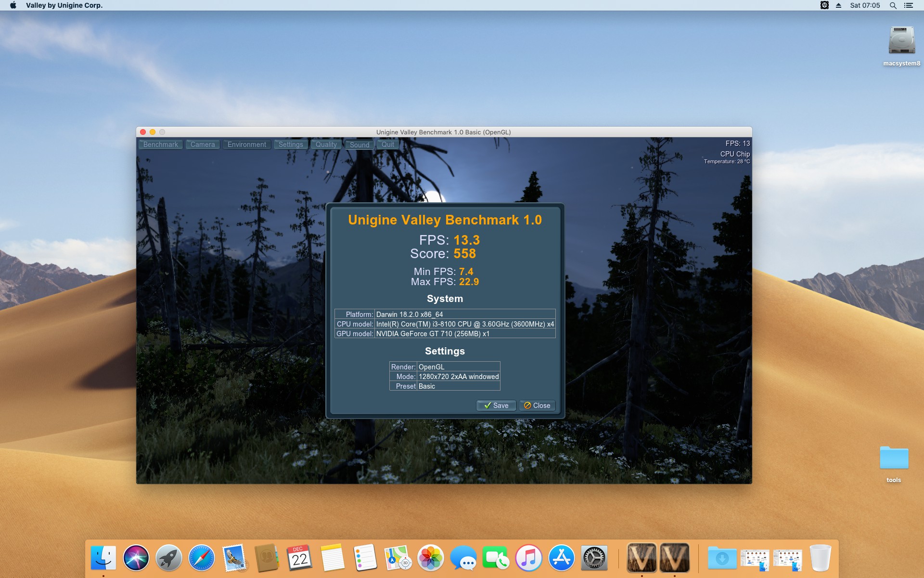Open the macsystem8 drive on desktop
Viewport: 924px width, 578px height.
[x=901, y=41]
